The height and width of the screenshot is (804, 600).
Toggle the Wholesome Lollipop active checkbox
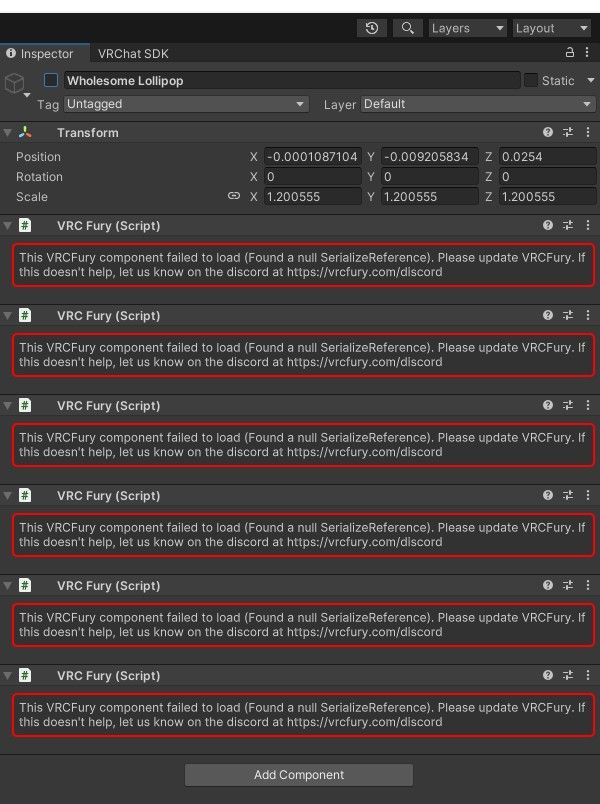51,80
